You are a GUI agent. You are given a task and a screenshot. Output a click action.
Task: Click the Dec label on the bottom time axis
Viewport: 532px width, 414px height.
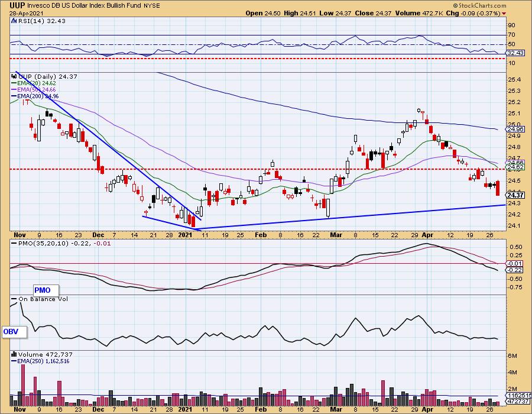point(98,409)
